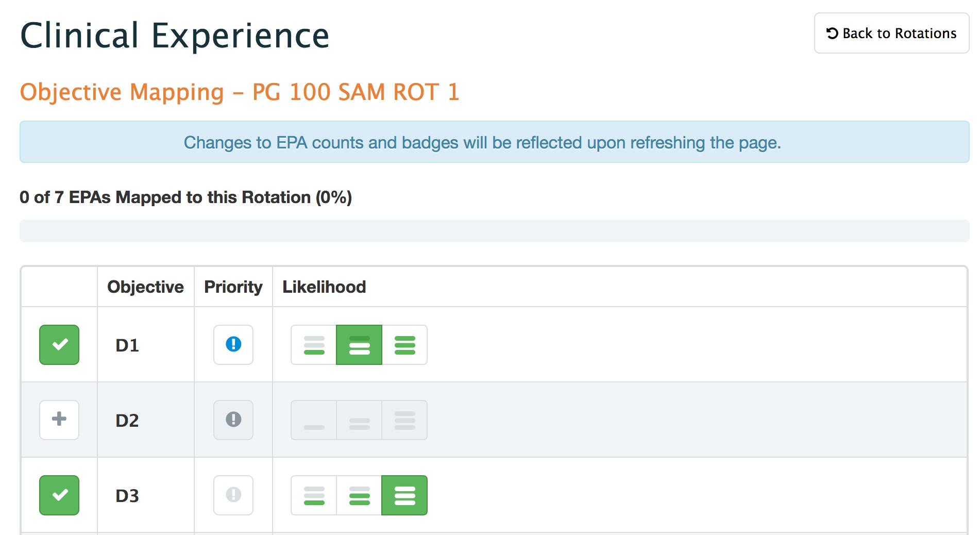Screen dimensions: 980x535
Task: Map objective D2 with the plus button
Action: (59, 420)
